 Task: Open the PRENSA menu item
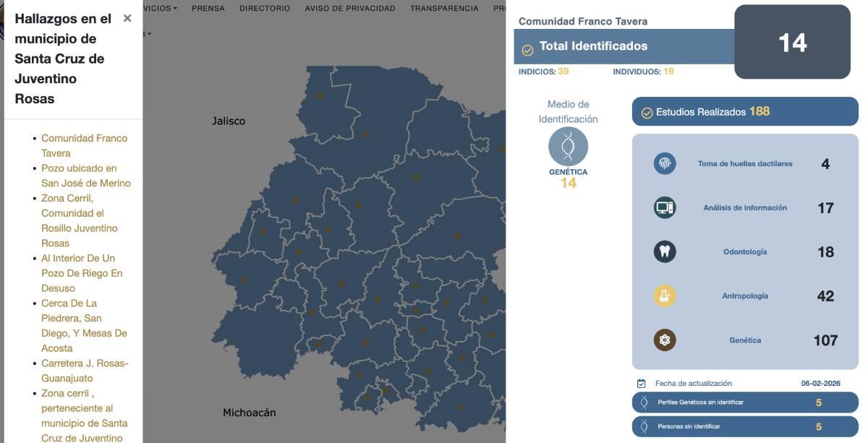coord(208,8)
